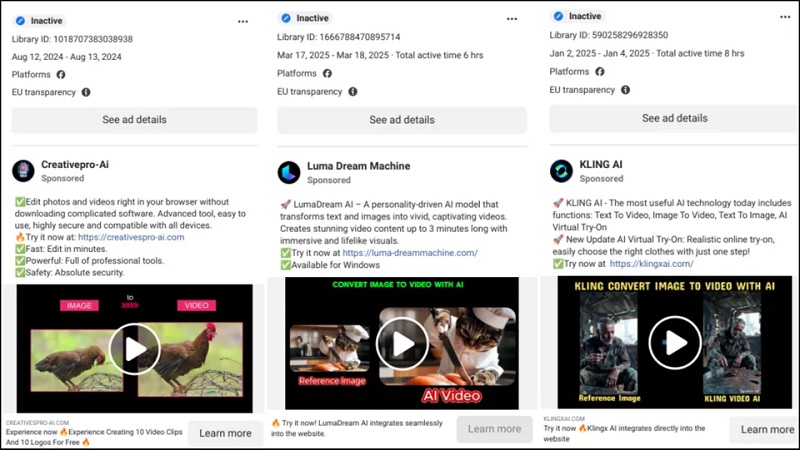This screenshot has width=800, height=450.
Task: Click the EU transparency info icon on the Luma Dream Machine ad
Action: tap(353, 91)
